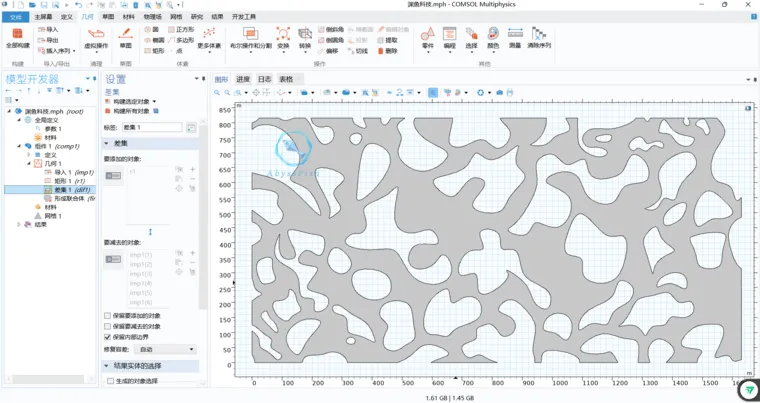The width and height of the screenshot is (760, 403).
Task: Open the 文件 (File) menu
Action: (16, 16)
